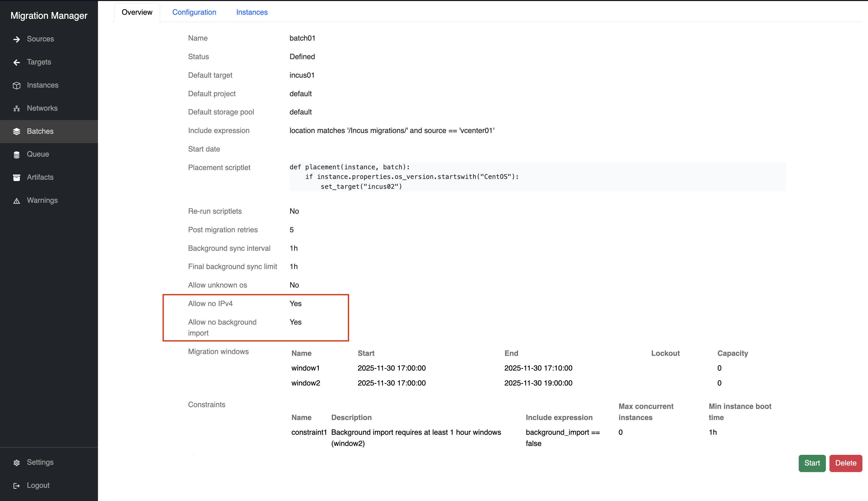Click the Warnings triangle icon

16,201
